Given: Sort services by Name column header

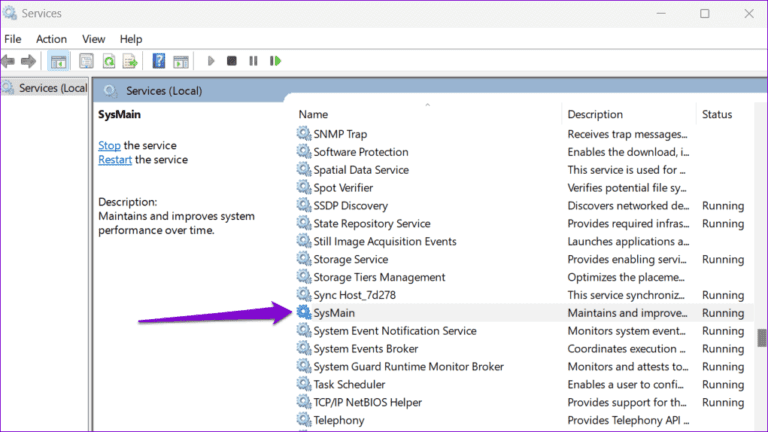Looking at the screenshot, I should click(313, 114).
